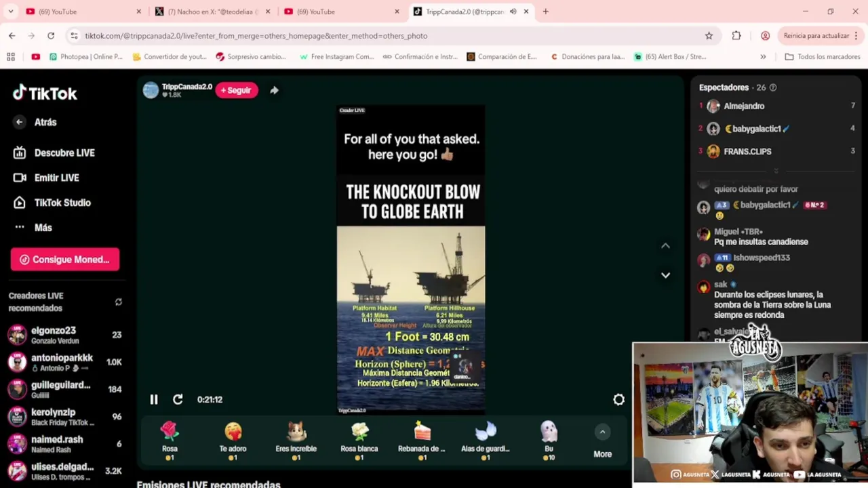
Task: Open a new browser tab
Action: pos(545,12)
